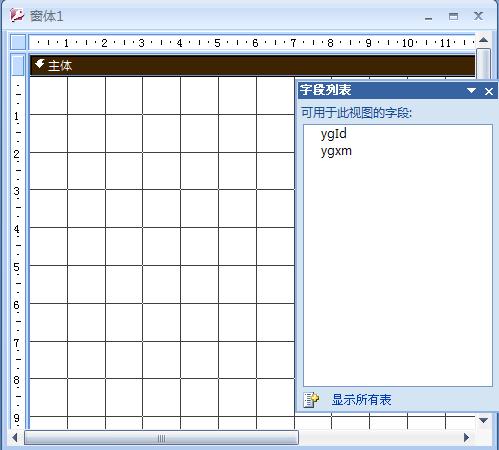Click the vertical scrollbar thumb

pyautogui.click(x=483, y=64)
